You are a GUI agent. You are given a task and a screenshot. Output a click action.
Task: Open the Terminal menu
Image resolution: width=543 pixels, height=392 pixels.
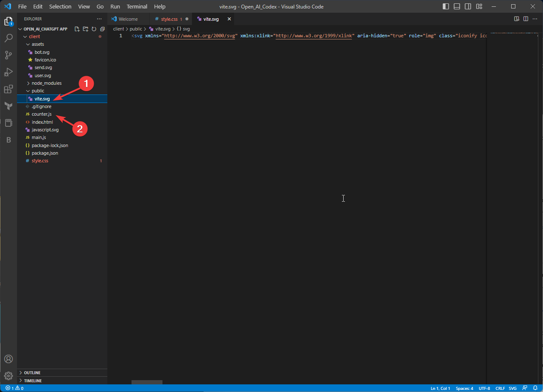click(137, 6)
